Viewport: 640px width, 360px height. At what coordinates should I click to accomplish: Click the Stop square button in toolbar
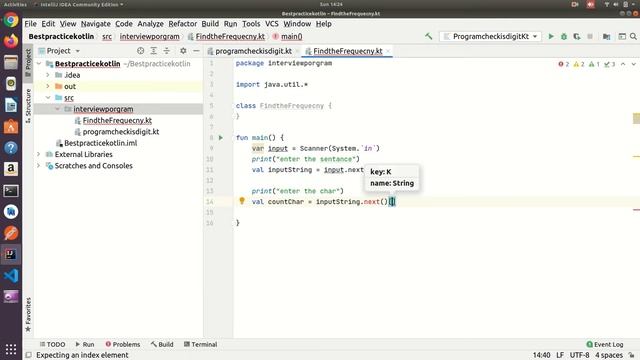[590, 36]
